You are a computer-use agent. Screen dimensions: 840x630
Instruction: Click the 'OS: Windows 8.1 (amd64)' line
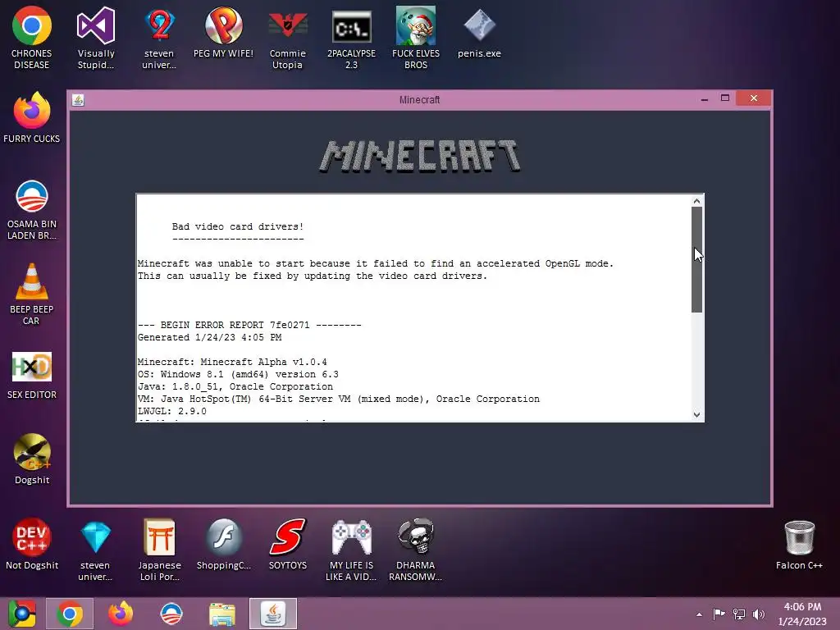pos(239,374)
